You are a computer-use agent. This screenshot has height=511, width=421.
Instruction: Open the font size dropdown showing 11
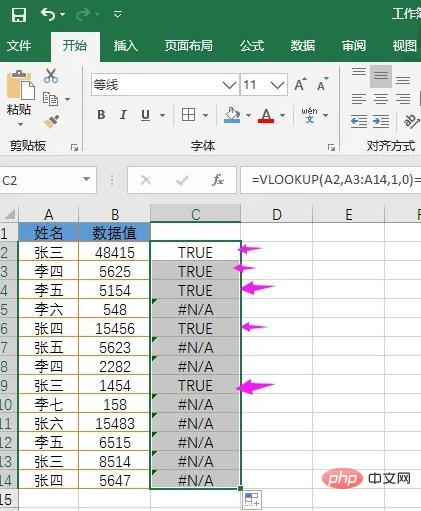click(x=277, y=85)
